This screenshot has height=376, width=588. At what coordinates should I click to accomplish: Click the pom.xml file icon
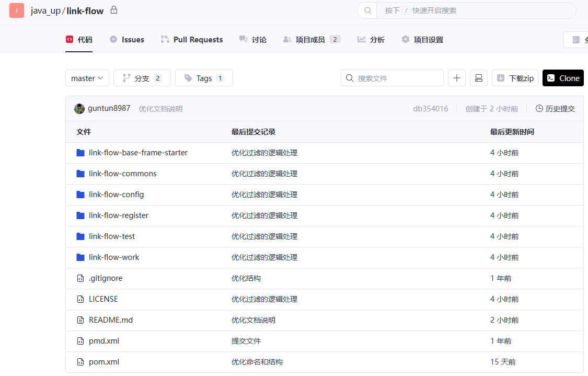pyautogui.click(x=80, y=362)
